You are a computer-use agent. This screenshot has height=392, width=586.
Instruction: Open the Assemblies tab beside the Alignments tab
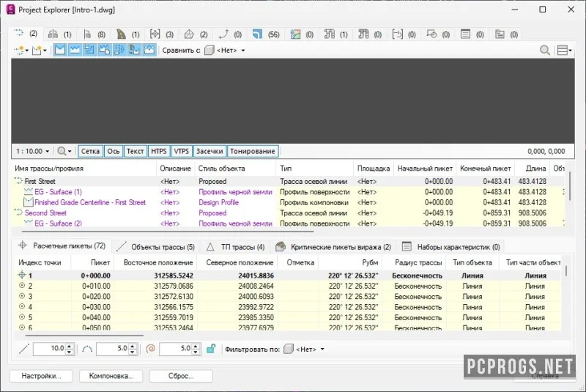[59, 34]
